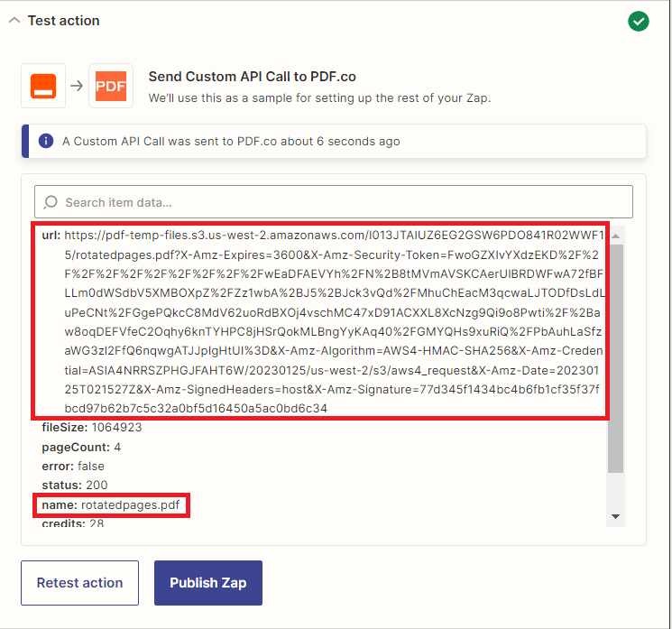
Task: Click the green success checkmark icon
Action: (639, 22)
